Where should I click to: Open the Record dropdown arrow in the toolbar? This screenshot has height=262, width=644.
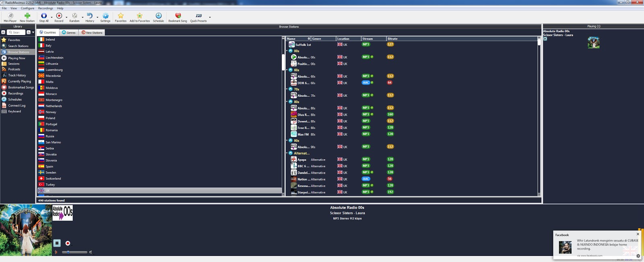coord(66,17)
